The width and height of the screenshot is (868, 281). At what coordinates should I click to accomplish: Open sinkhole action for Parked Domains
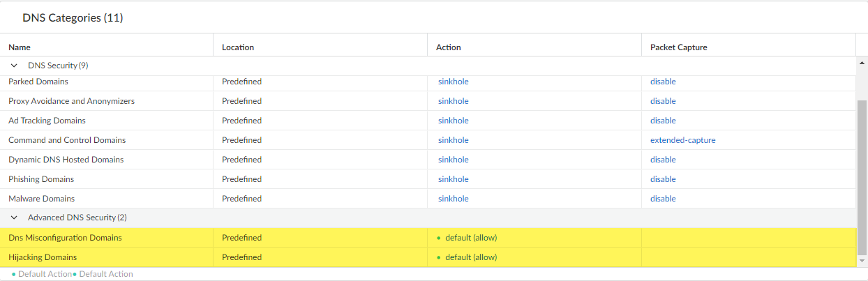(453, 82)
